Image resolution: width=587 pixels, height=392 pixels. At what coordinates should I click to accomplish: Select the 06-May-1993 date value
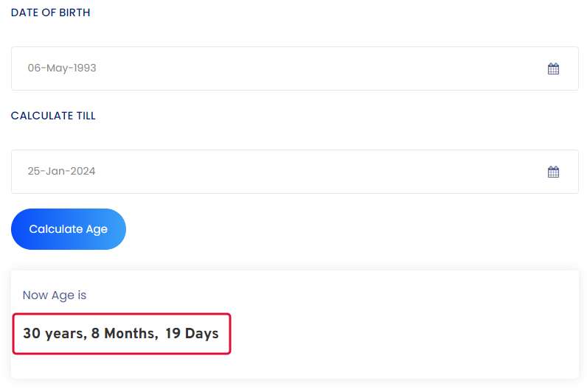(62, 68)
